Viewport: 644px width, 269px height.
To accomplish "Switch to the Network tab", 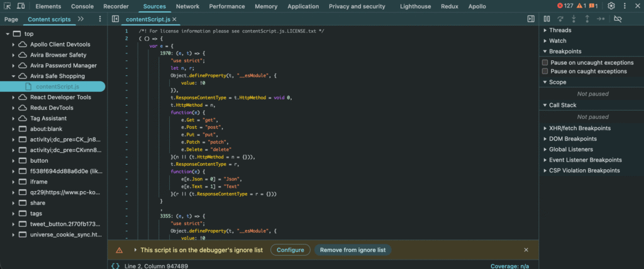I will tap(187, 6).
